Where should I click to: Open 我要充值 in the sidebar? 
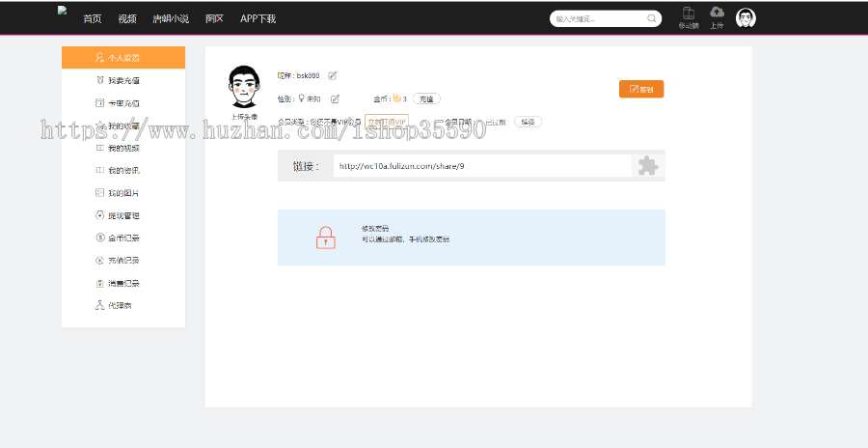[122, 80]
